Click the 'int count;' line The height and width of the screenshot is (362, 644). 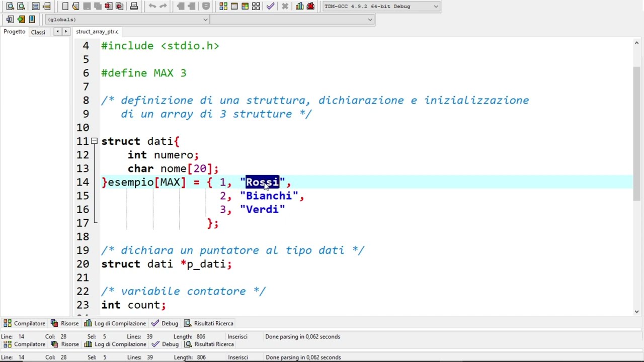point(133,305)
